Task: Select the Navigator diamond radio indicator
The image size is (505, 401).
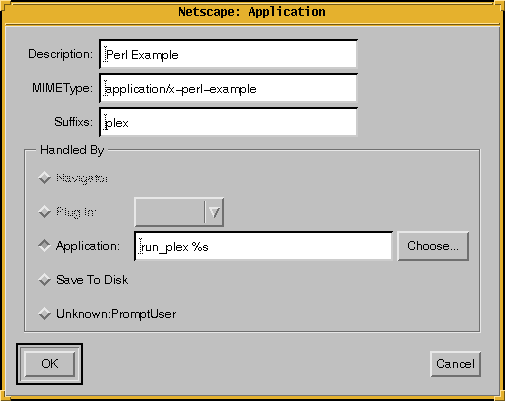Action: [x=44, y=178]
